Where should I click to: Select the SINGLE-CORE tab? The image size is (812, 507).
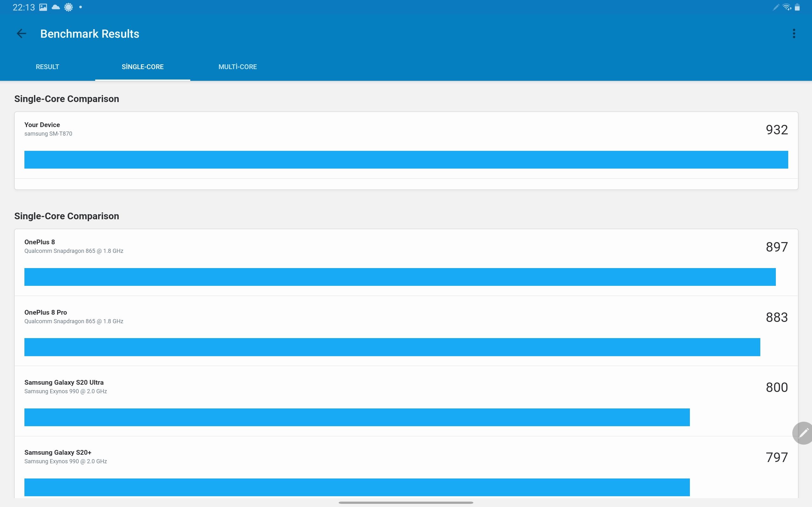pyautogui.click(x=143, y=67)
